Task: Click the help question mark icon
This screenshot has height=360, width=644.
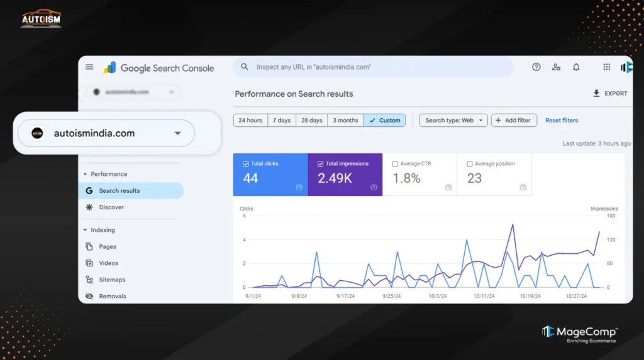Action: (536, 67)
